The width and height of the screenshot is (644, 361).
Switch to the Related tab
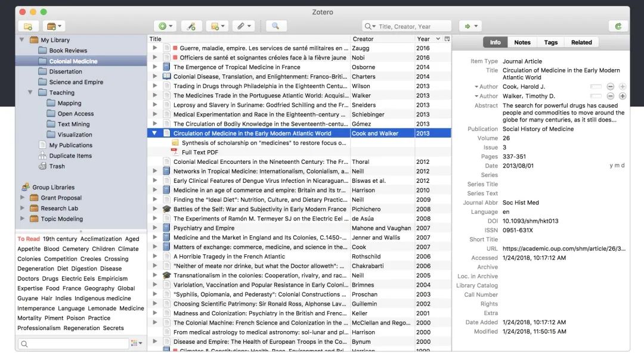point(581,42)
